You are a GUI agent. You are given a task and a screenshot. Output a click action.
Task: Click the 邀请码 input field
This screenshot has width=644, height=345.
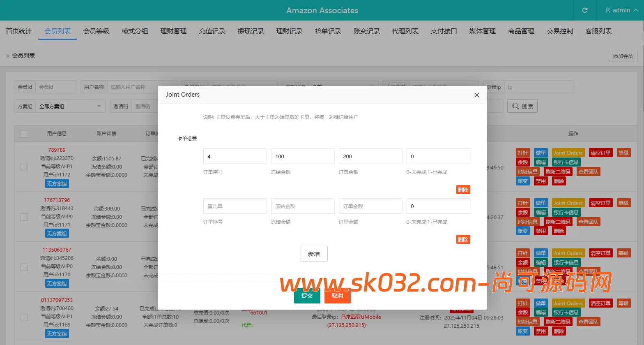tap(145, 106)
